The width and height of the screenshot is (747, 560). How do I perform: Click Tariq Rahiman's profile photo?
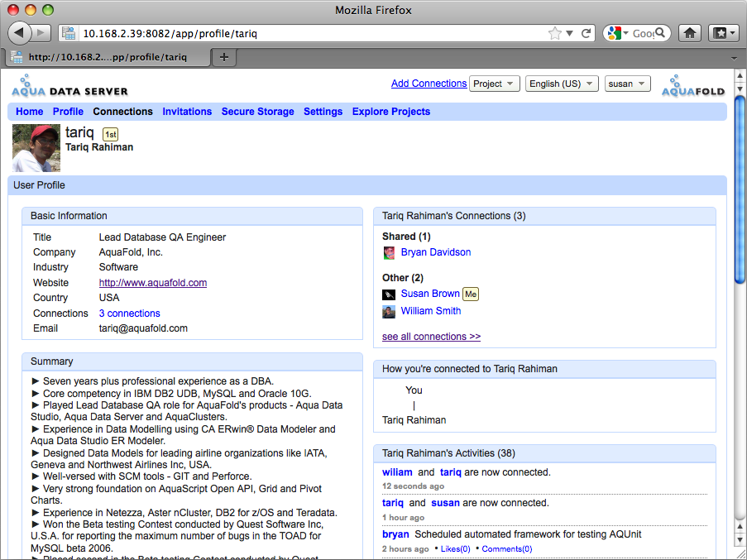click(36, 148)
